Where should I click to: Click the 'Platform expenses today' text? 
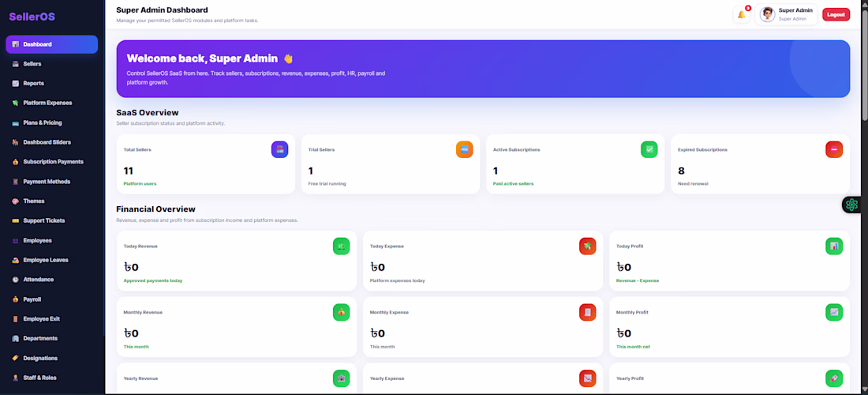point(398,281)
